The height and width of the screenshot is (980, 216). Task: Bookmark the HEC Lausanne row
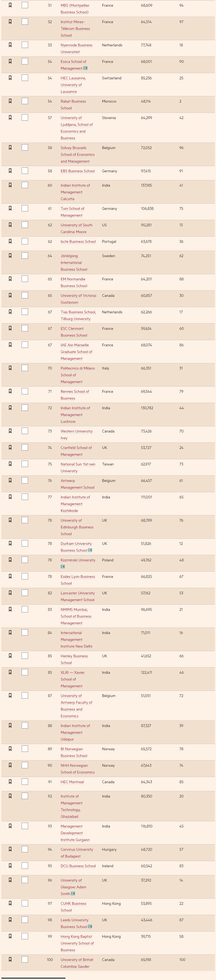(10, 78)
